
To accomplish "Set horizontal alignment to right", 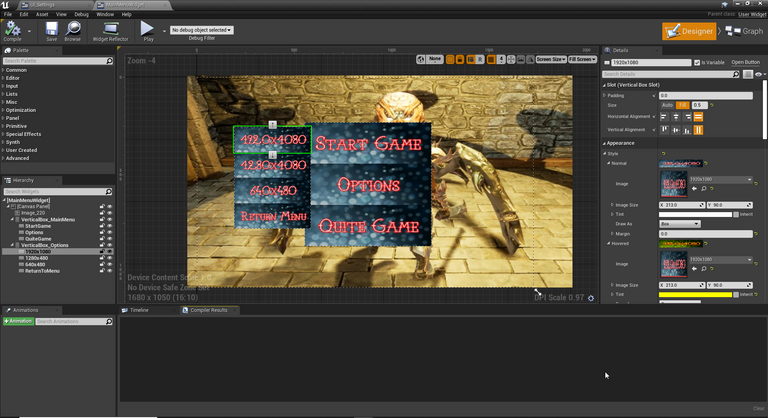I will tap(688, 117).
